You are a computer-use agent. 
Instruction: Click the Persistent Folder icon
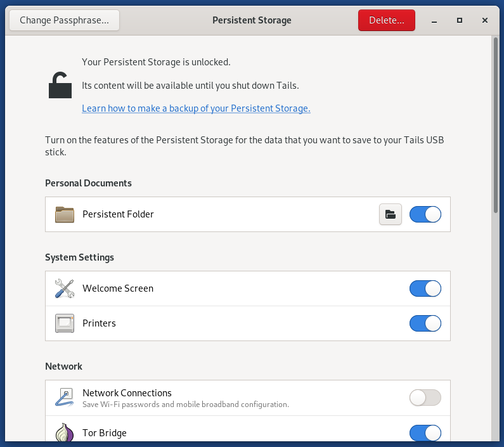65,214
